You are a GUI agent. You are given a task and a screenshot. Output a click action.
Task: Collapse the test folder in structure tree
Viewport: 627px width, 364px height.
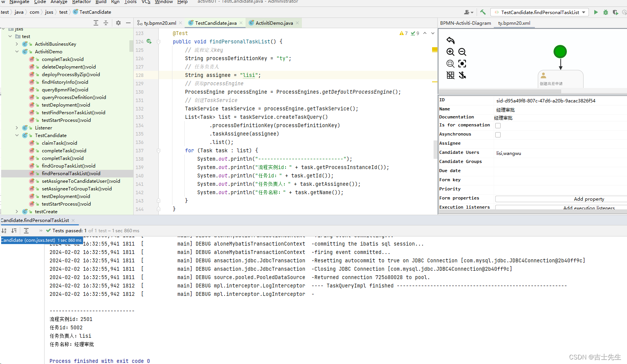click(x=10, y=36)
